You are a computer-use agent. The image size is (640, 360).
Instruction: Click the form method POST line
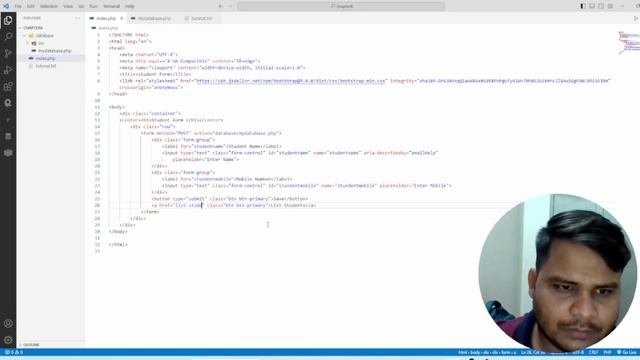[x=211, y=133]
